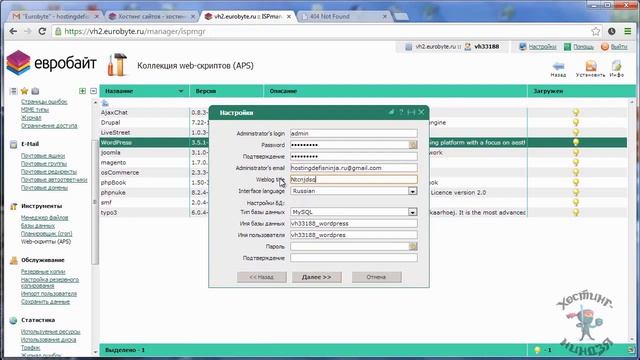
Task: Sort the table by the Название column header
Action: (144, 91)
